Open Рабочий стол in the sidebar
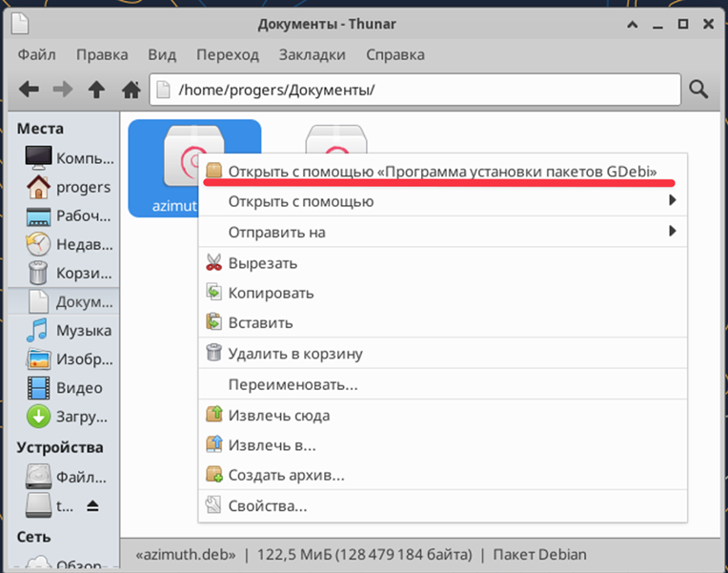The height and width of the screenshot is (573, 728). [x=64, y=215]
